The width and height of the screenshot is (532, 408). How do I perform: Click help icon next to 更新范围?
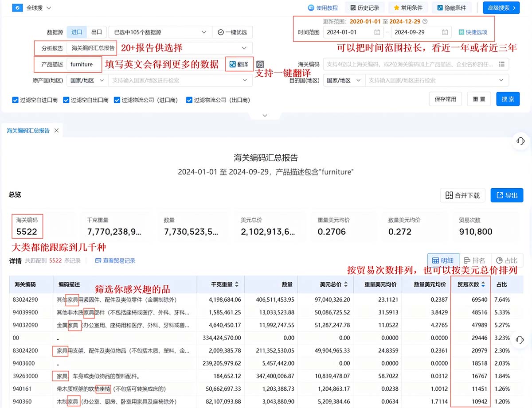(425, 21)
